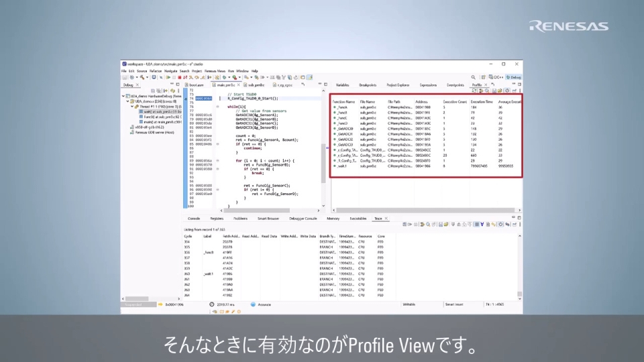Close the Trace view tab

coord(386,219)
